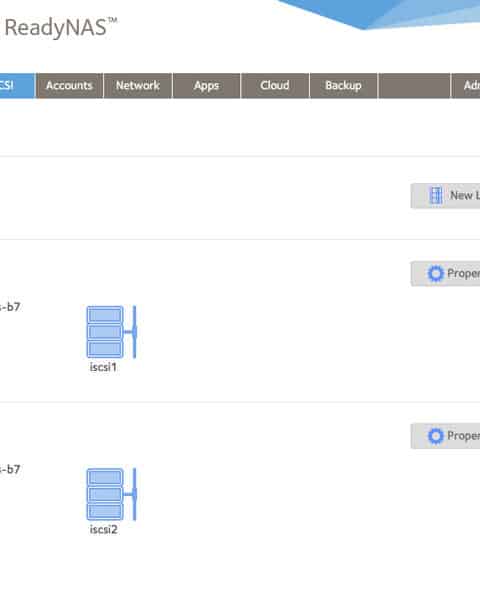Select the iscsi2 LUN icon
480x593 pixels.
[x=111, y=494]
